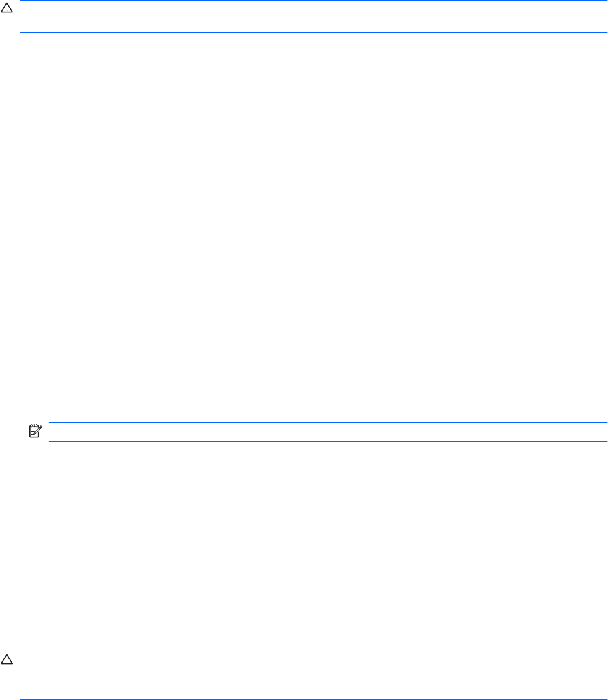Click the blue line beneath the warning callout

pos(314,32)
